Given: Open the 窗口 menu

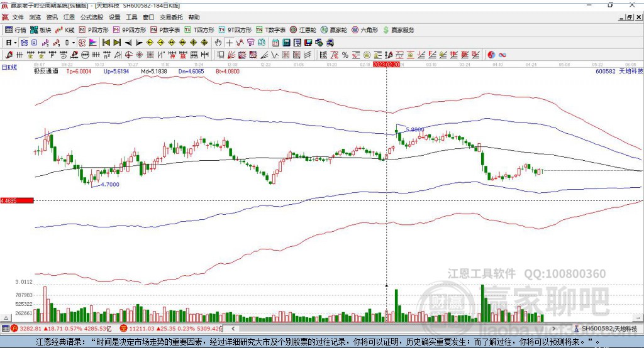Looking at the screenshot, I should 148,17.
